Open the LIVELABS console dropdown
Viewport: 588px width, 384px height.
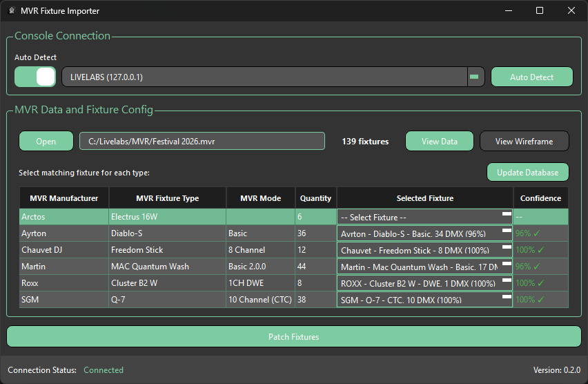tap(273, 77)
